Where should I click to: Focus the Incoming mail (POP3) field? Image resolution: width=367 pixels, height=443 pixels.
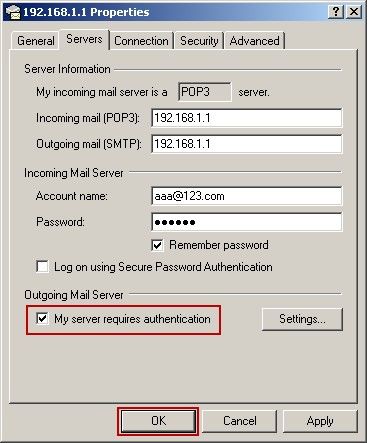(247, 118)
